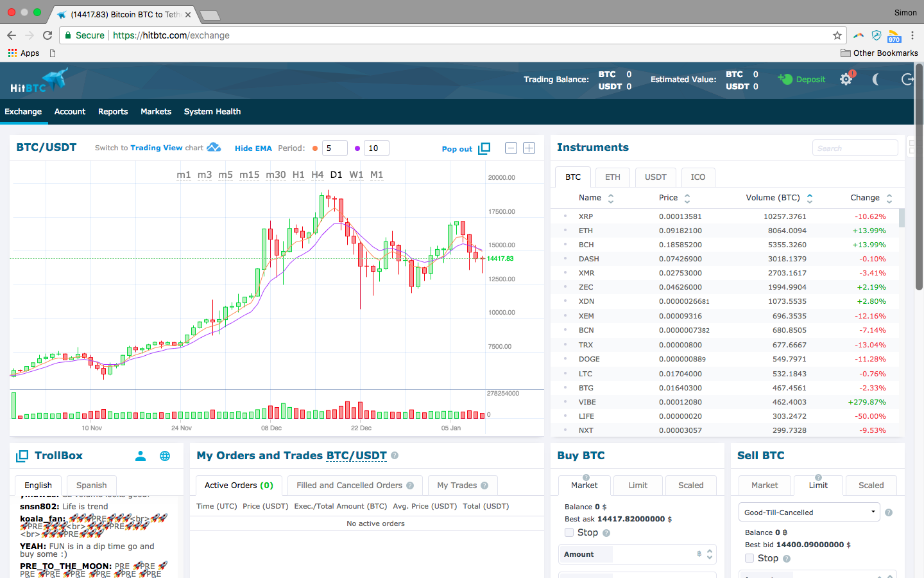Click extension icon with 970 badge
This screenshot has height=578, width=924.
(894, 36)
